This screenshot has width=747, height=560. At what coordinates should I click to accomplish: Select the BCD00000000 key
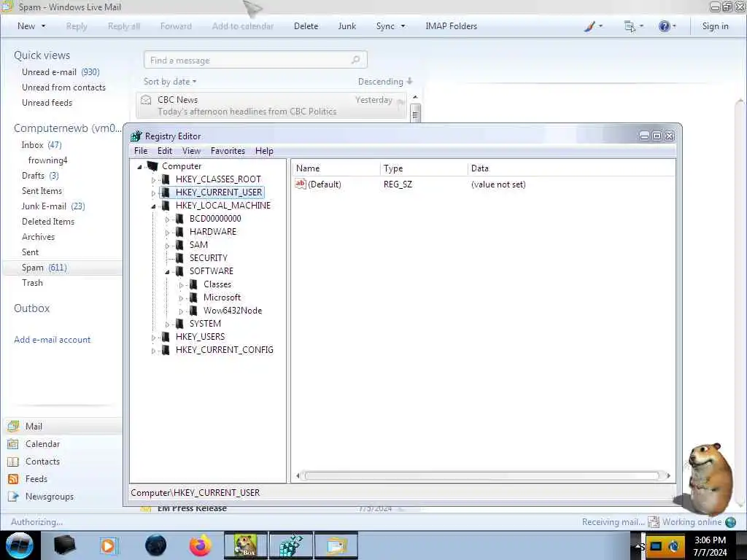point(215,219)
